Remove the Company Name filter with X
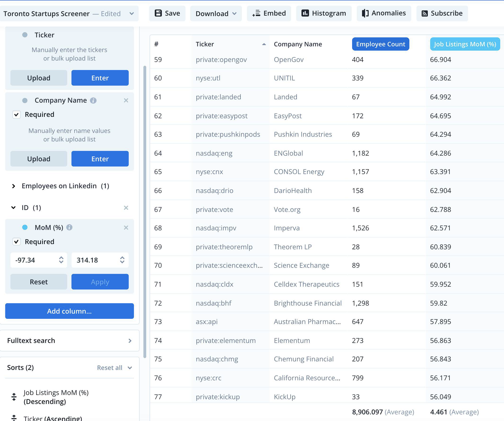The width and height of the screenshot is (504, 421). coord(126,101)
